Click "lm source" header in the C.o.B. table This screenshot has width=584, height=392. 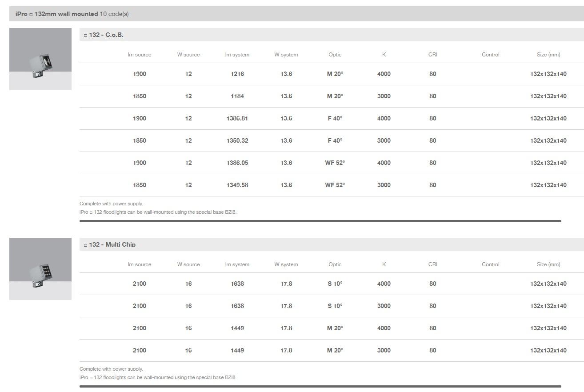click(x=140, y=55)
